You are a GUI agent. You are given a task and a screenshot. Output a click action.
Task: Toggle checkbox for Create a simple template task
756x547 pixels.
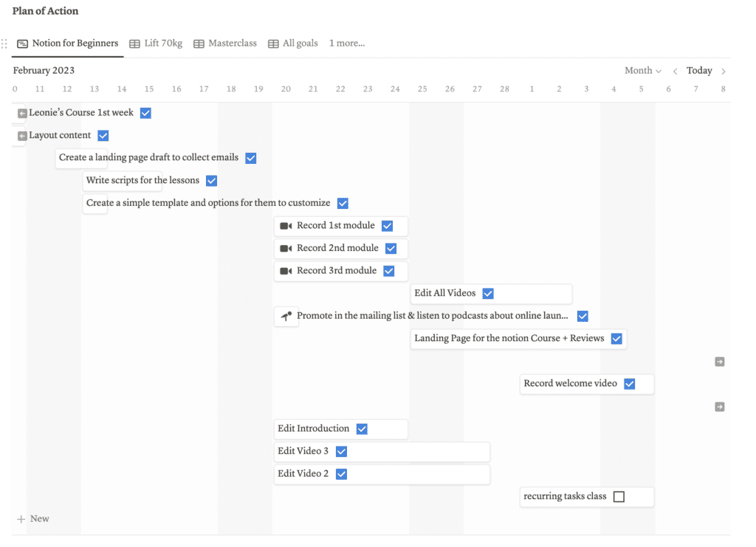[343, 204]
